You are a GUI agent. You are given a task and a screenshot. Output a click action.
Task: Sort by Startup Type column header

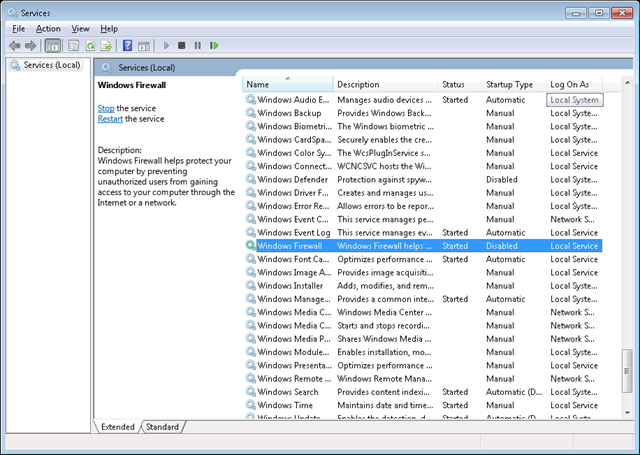pos(510,84)
